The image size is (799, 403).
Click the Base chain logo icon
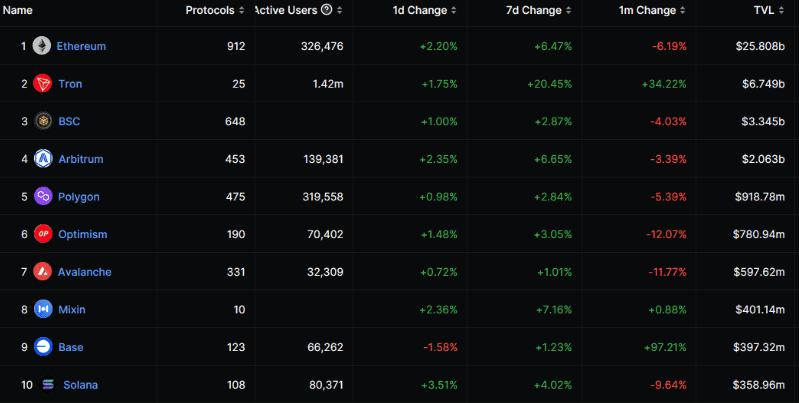point(43,347)
